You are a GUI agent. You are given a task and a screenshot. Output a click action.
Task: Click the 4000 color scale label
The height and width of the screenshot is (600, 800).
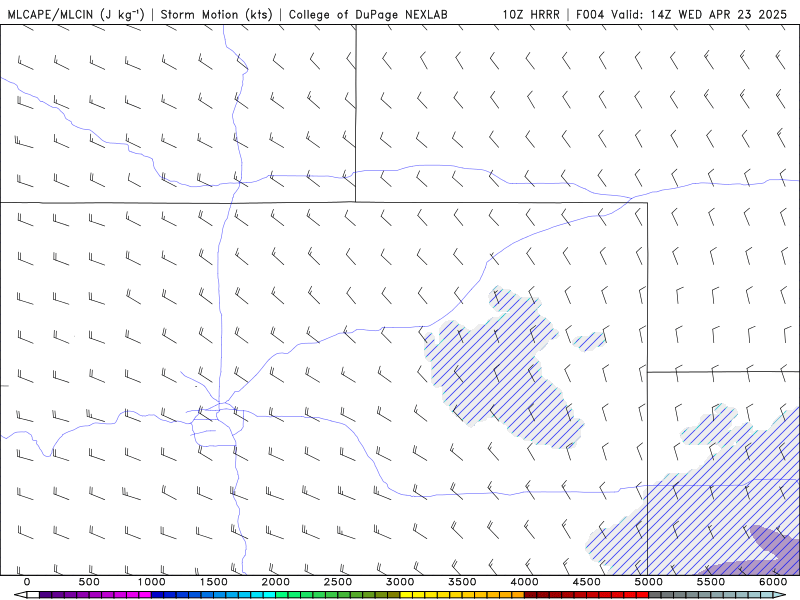tap(524, 582)
